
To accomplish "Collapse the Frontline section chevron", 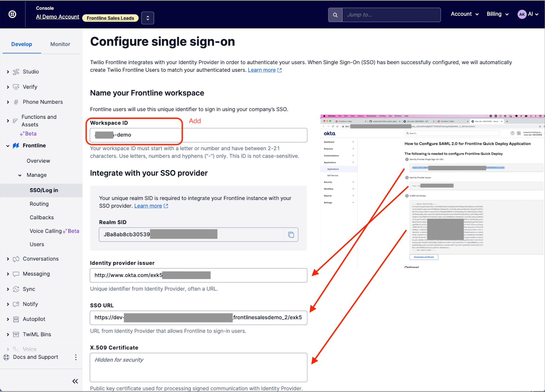I will pyautogui.click(x=8, y=146).
